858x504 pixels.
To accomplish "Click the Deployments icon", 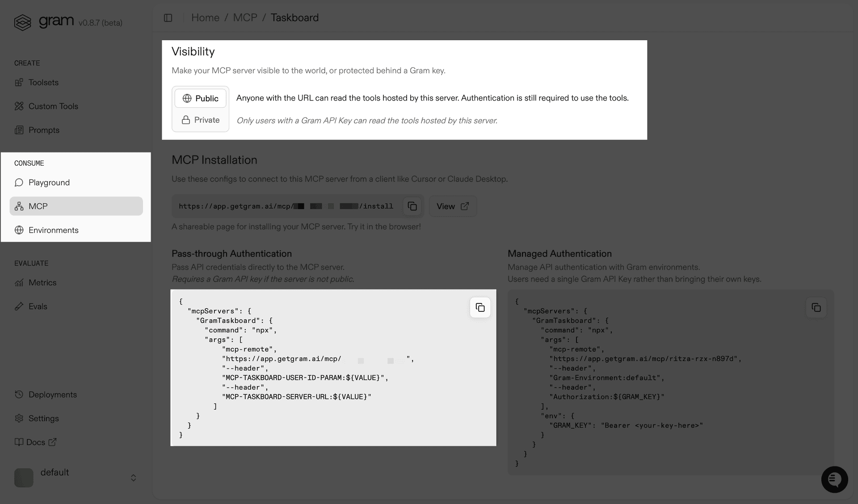I will 19,395.
